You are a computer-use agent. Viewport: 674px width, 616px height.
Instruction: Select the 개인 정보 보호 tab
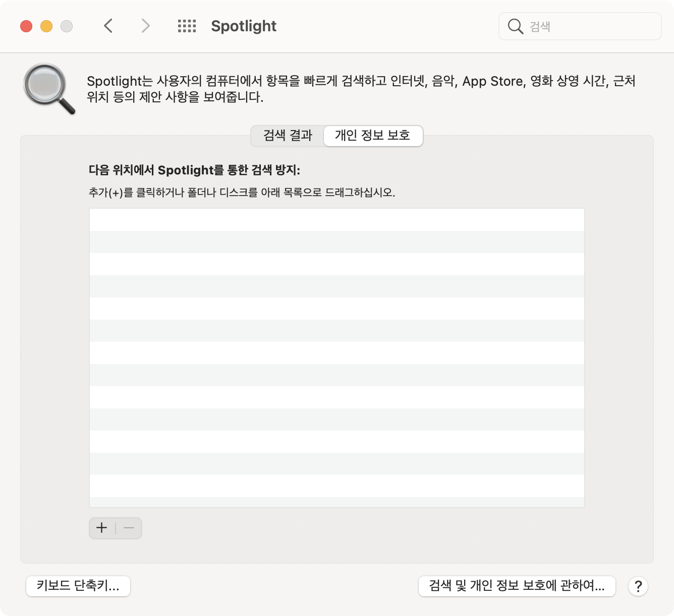tap(373, 136)
